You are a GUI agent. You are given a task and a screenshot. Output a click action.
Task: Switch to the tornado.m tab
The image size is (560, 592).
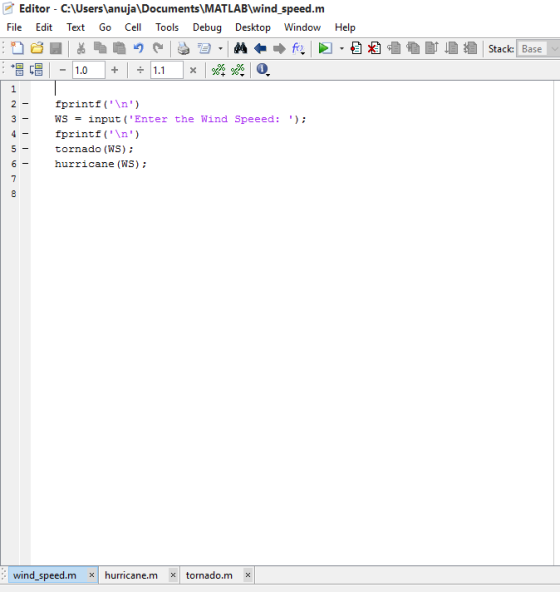(209, 575)
